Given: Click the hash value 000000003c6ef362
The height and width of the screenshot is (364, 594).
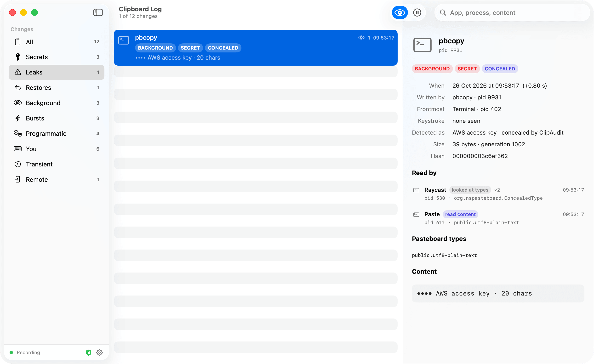Looking at the screenshot, I should coord(480,156).
